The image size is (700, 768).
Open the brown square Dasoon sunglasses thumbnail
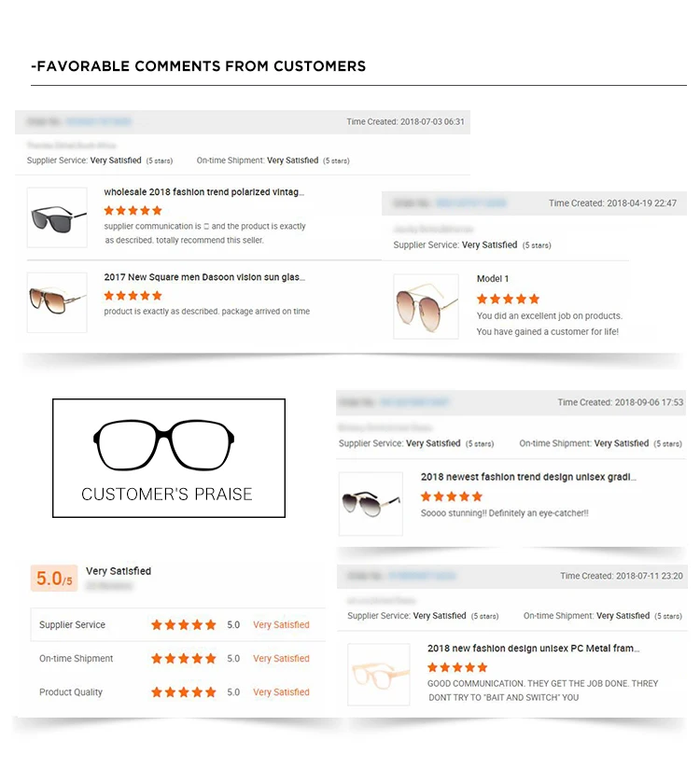[x=57, y=302]
